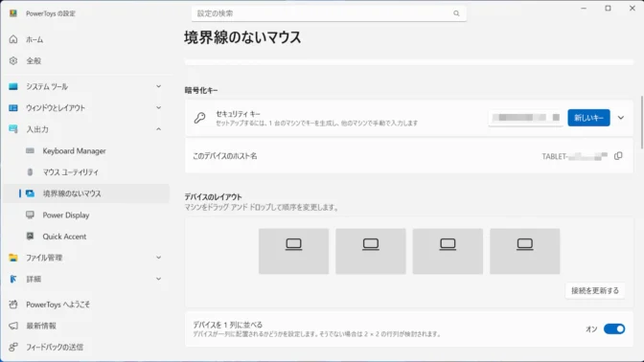Click the 最新情報 megaphone icon
The height and width of the screenshot is (362, 644).
click(13, 326)
